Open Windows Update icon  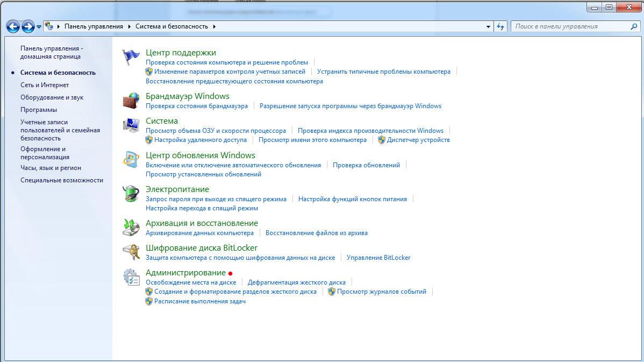(x=131, y=159)
